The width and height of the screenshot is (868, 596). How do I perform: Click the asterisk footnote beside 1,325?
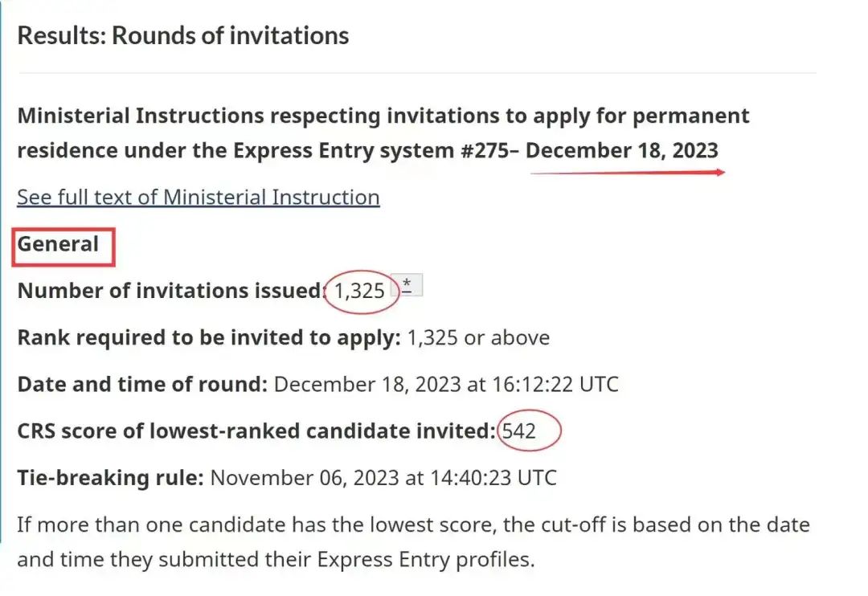click(407, 285)
